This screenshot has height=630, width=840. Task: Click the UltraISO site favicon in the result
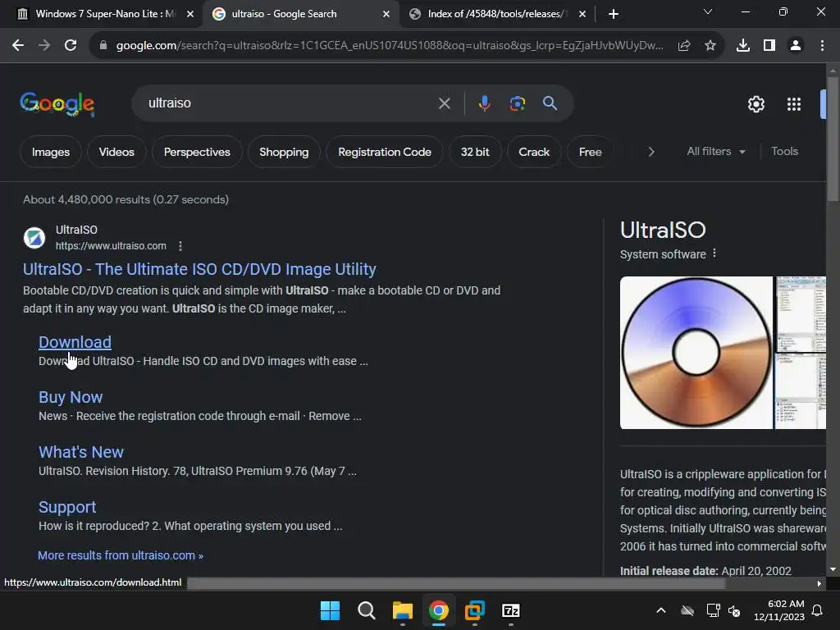34,237
